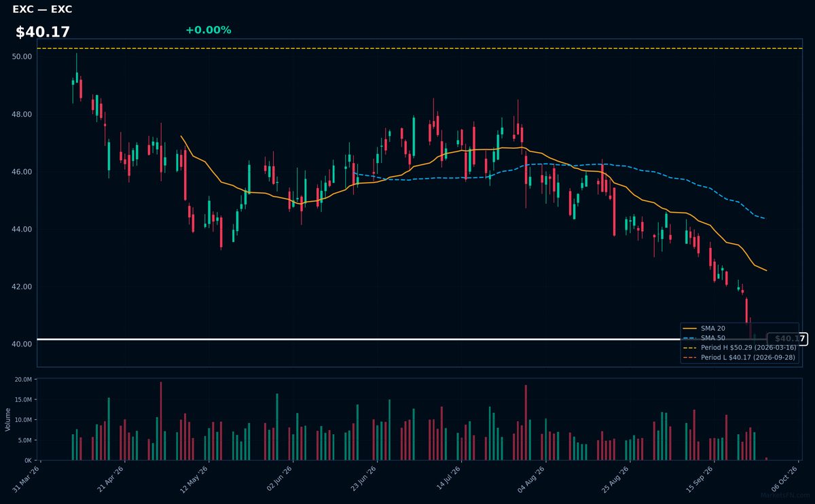Screen dimensions: 815x504
Task: Click the 15 Sep '26 date label
Action: (700, 479)
